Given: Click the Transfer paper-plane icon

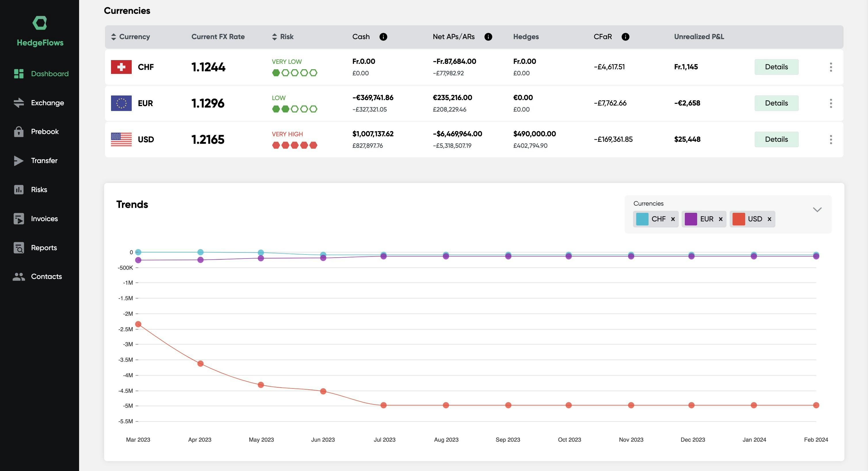Looking at the screenshot, I should click(x=18, y=161).
